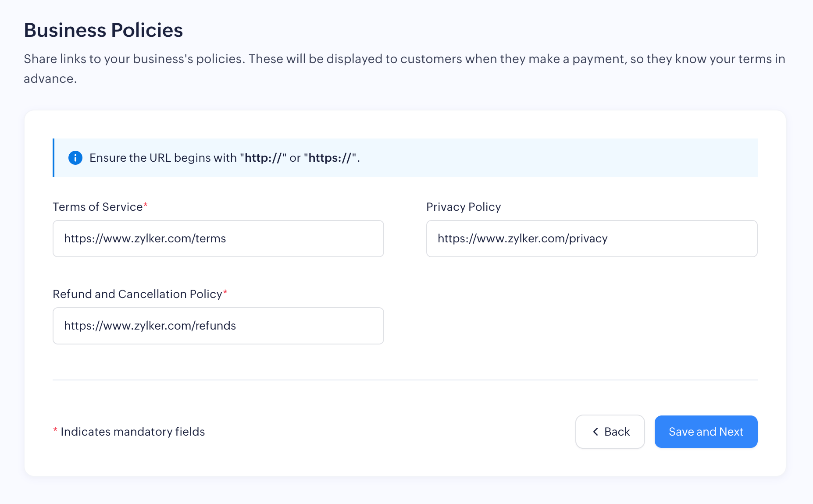The width and height of the screenshot is (813, 504).
Task: Focus the Privacy Policy URL field
Action: (592, 238)
